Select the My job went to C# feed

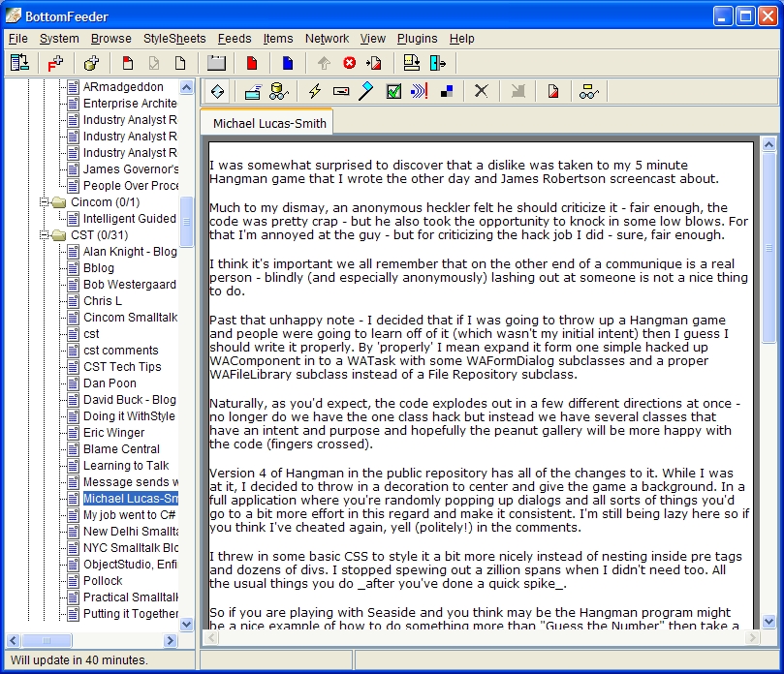pos(130,515)
